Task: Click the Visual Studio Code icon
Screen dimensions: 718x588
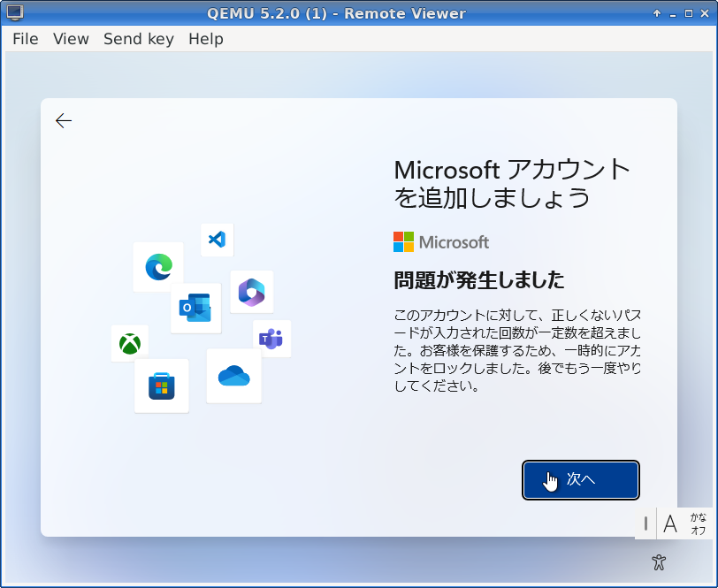Action: click(217, 239)
